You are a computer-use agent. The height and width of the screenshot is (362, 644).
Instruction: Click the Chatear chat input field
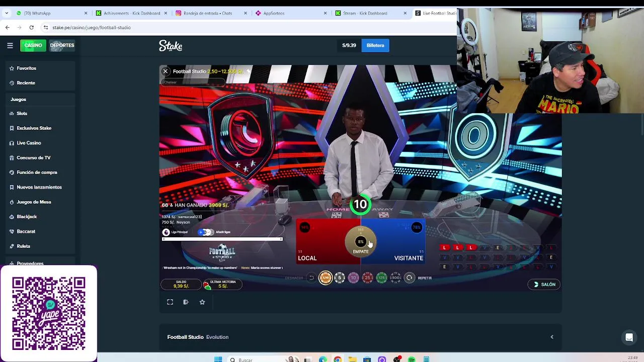click(x=192, y=82)
